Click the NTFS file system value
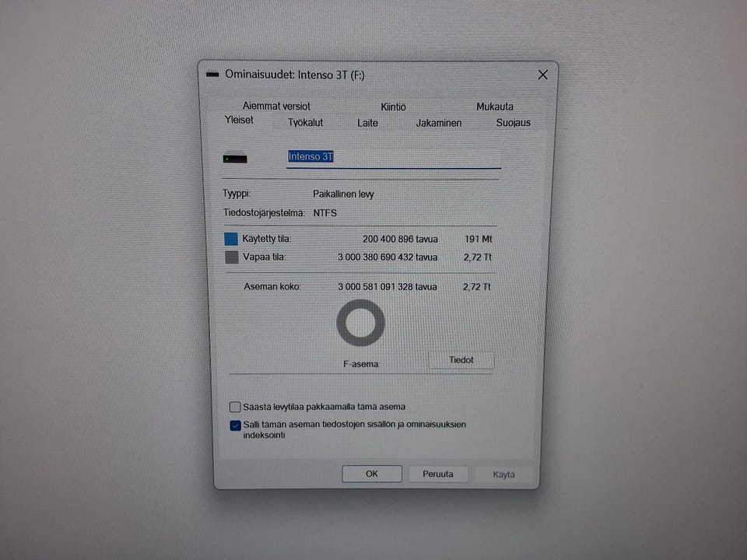The height and width of the screenshot is (560, 747). 325,213
